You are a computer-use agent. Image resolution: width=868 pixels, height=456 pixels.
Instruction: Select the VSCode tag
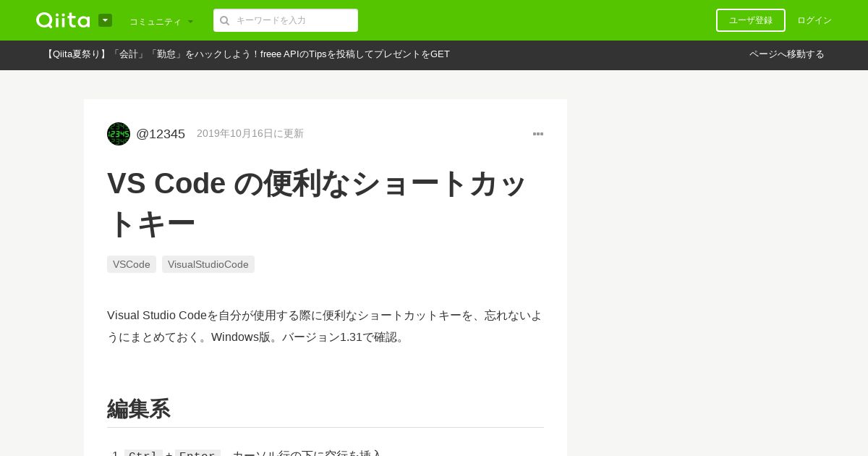coord(132,264)
